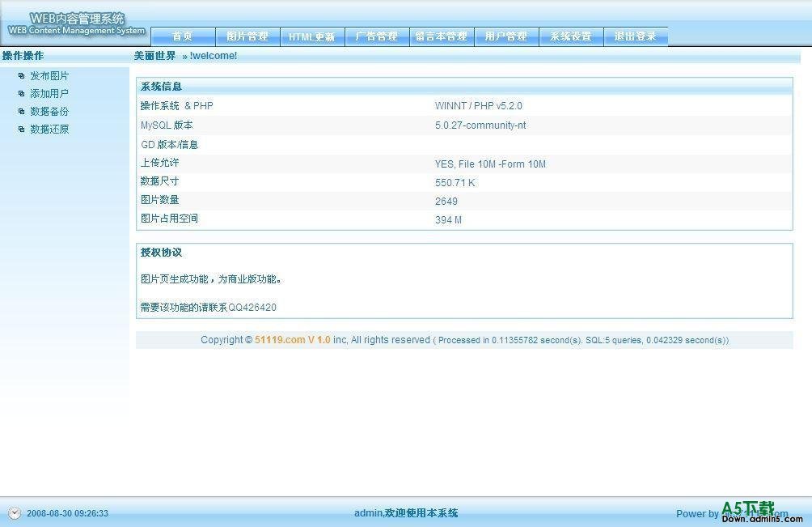Click the 上传允许 row label
The image size is (812, 527).
159,163
